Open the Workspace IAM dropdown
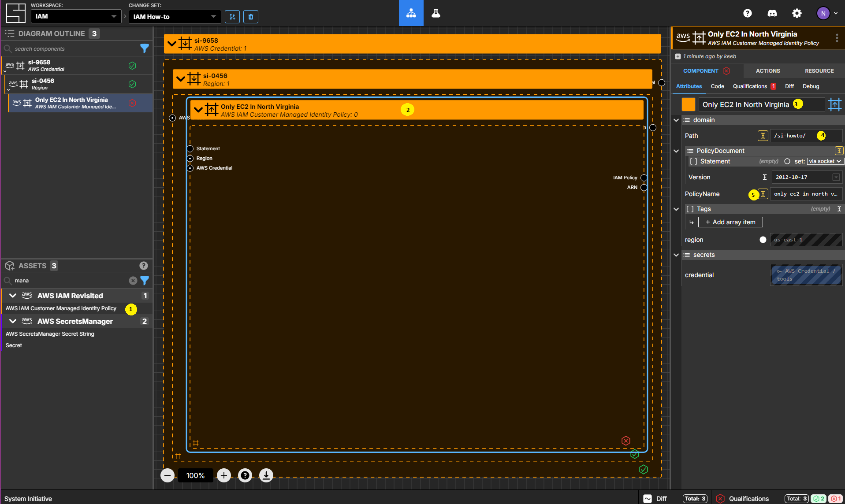 click(76, 16)
